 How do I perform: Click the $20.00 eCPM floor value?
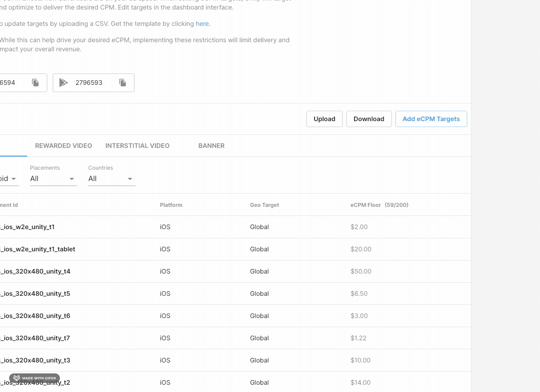click(361, 249)
